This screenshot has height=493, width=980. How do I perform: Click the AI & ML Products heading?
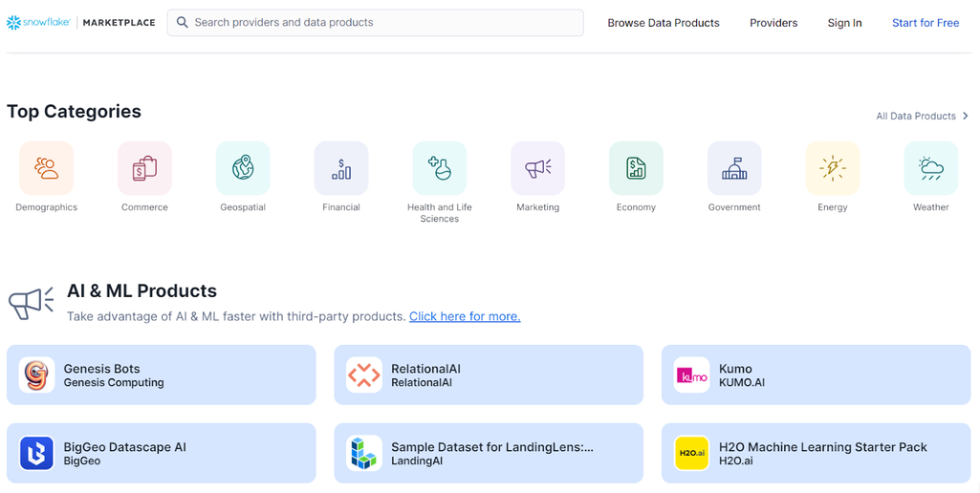(142, 290)
